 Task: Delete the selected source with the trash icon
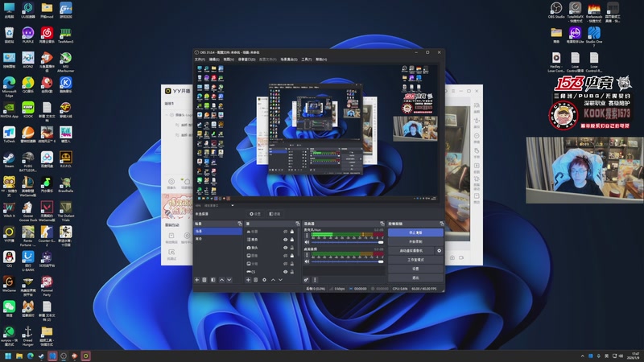click(256, 280)
